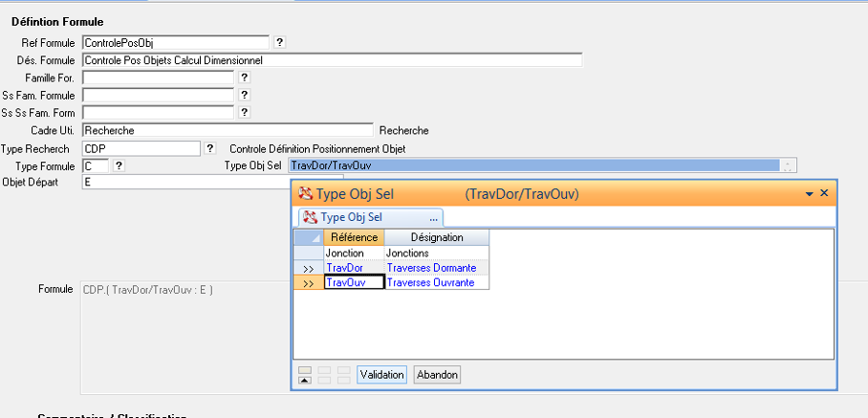
Task: Sort by the Désignation column header
Action: [437, 237]
